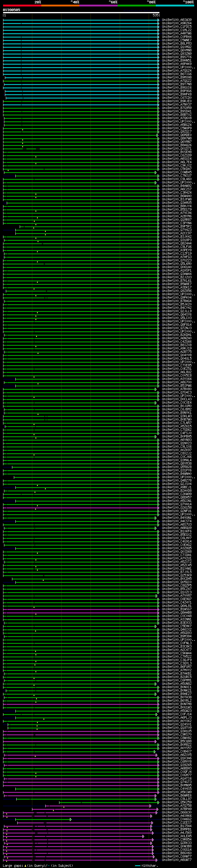Click hit label UniRef100_B5D1T9

coord(177,210)
